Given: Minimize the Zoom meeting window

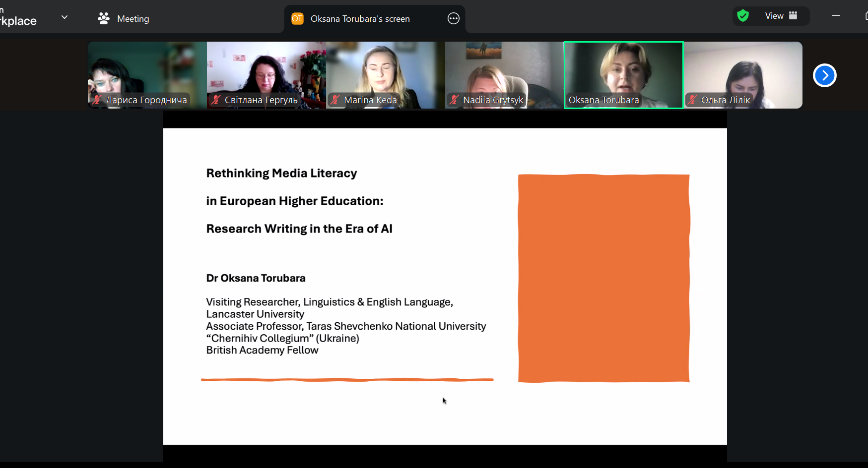Looking at the screenshot, I should click(x=836, y=16).
